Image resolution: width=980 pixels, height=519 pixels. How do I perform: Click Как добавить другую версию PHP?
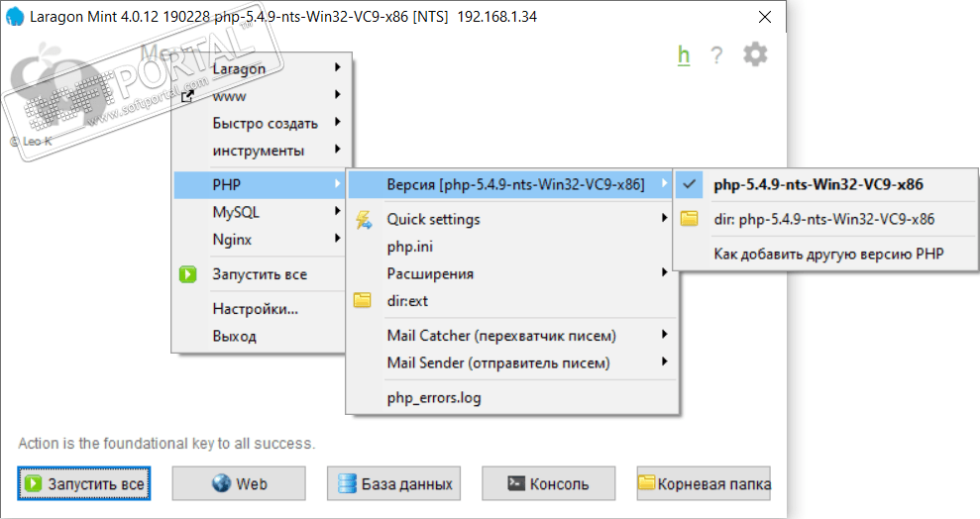(828, 255)
